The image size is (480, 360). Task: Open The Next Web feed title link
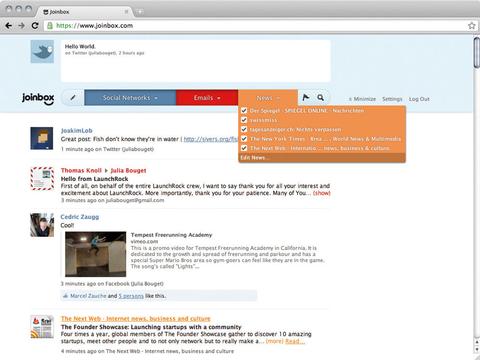coord(136,319)
